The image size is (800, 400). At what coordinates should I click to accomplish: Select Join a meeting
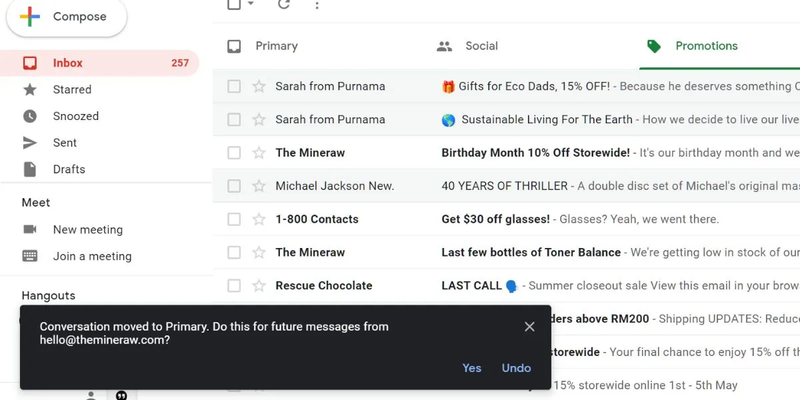point(92,256)
